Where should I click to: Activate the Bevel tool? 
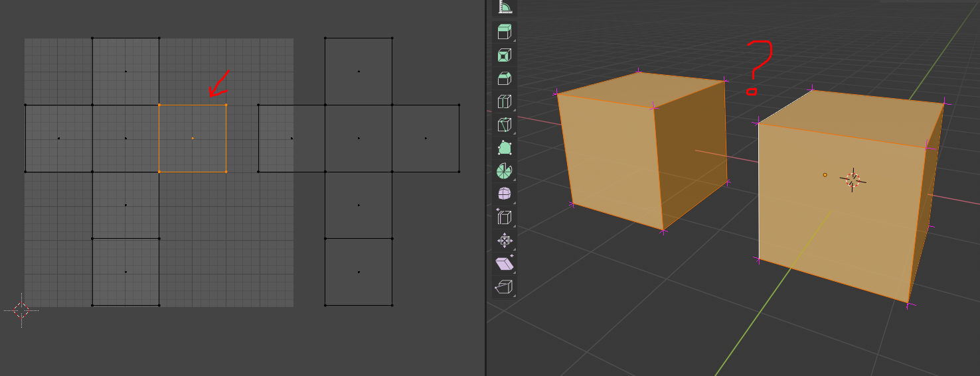[505, 78]
